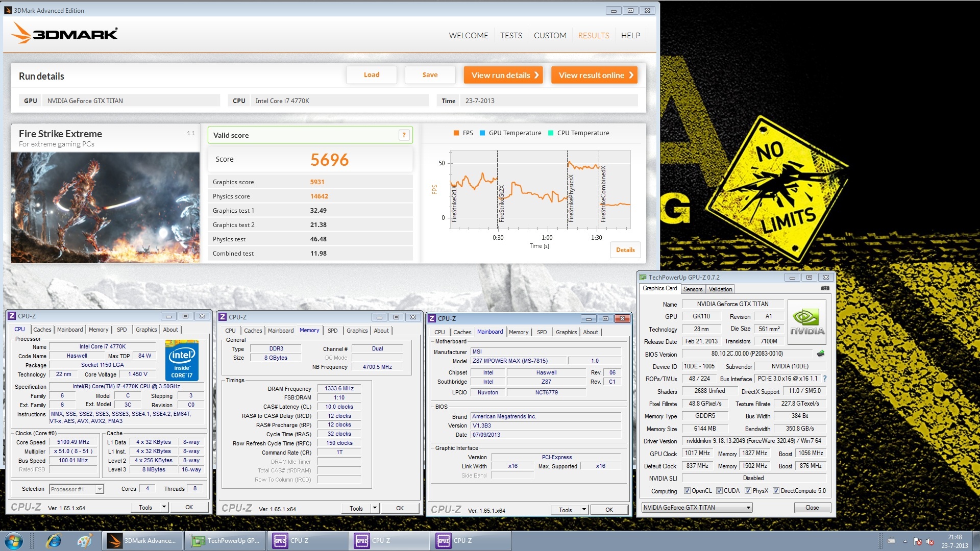Image resolution: width=980 pixels, height=551 pixels.
Task: Click the Fire Strike Extreme thumbnail image
Action: pyautogui.click(x=105, y=208)
